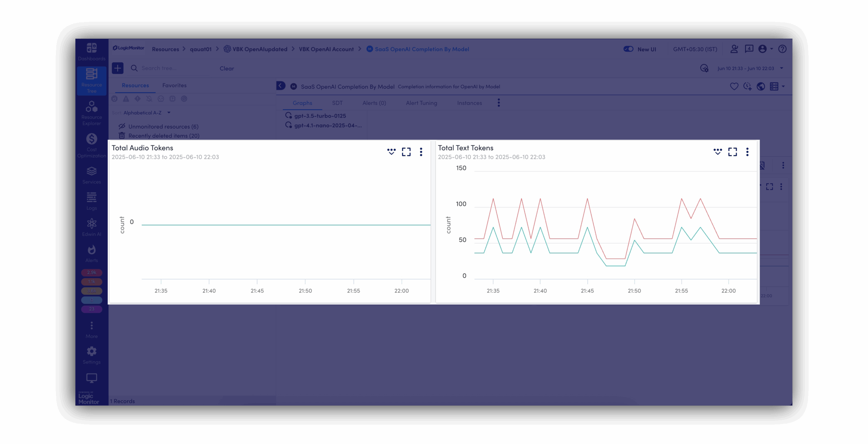Click the Search tree input field
Image resolution: width=868 pixels, height=444 pixels.
tap(175, 68)
